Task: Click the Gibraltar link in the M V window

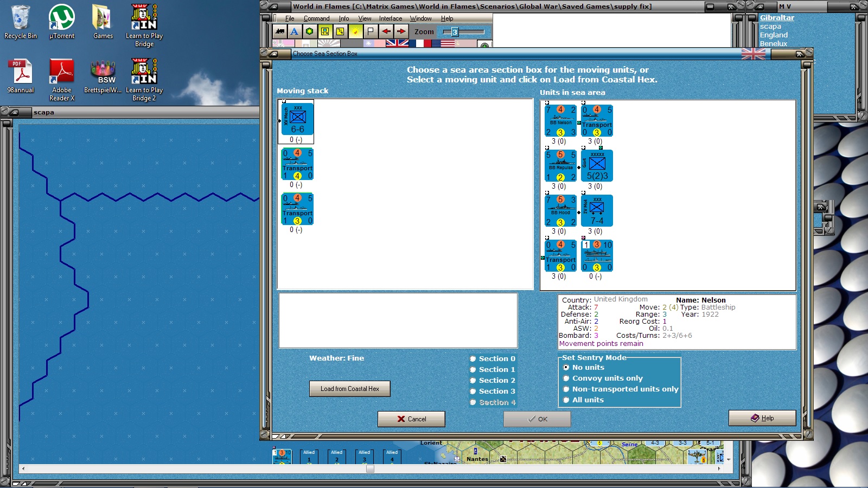Action: [x=777, y=17]
